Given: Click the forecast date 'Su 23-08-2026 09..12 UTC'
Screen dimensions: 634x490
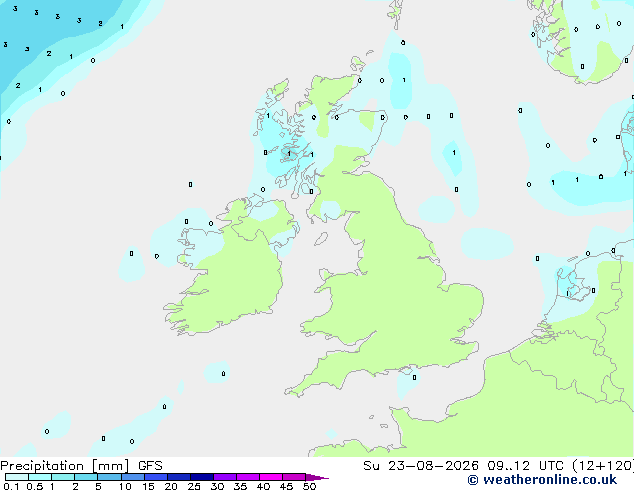Looking at the screenshot, I should [x=463, y=466].
